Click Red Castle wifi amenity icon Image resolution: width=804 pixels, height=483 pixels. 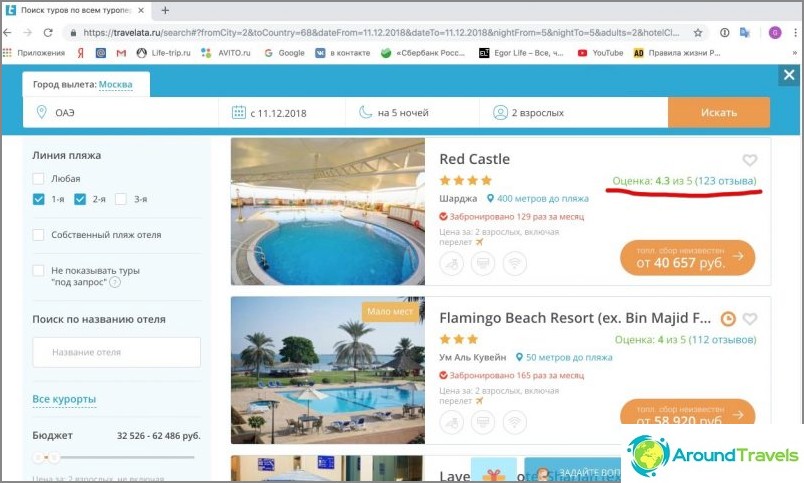coord(514,264)
